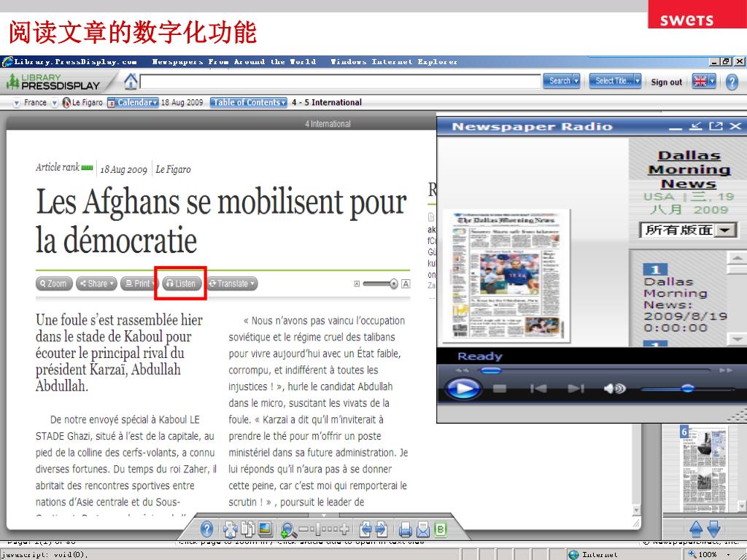Viewport: 747px width, 560px height.
Task: Collapse the bottom toolbar with the down triangle
Action: tap(324, 516)
